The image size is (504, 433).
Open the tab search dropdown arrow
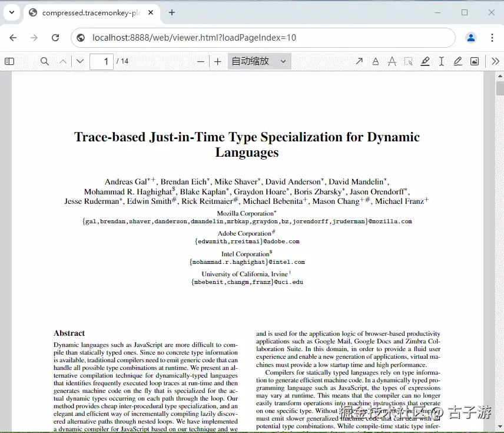click(x=12, y=12)
